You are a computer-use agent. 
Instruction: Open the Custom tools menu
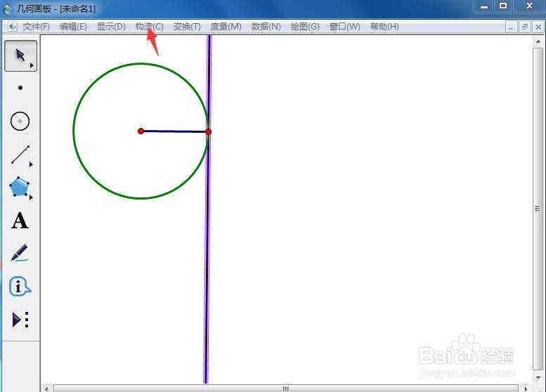point(20,320)
